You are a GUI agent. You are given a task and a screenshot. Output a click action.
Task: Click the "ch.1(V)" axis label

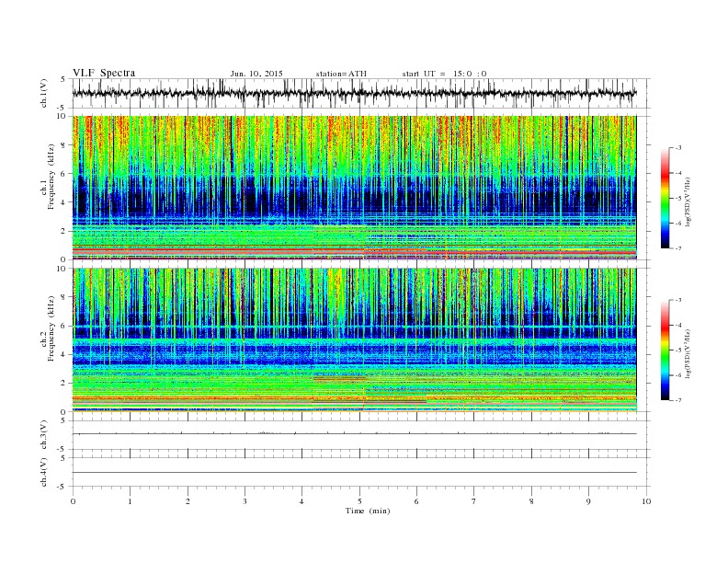[x=43, y=93]
